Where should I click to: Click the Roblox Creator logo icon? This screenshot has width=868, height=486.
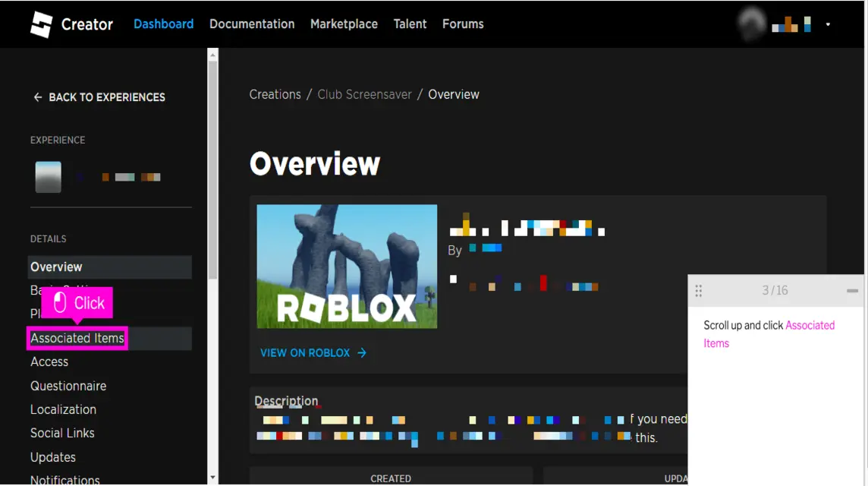pos(41,24)
